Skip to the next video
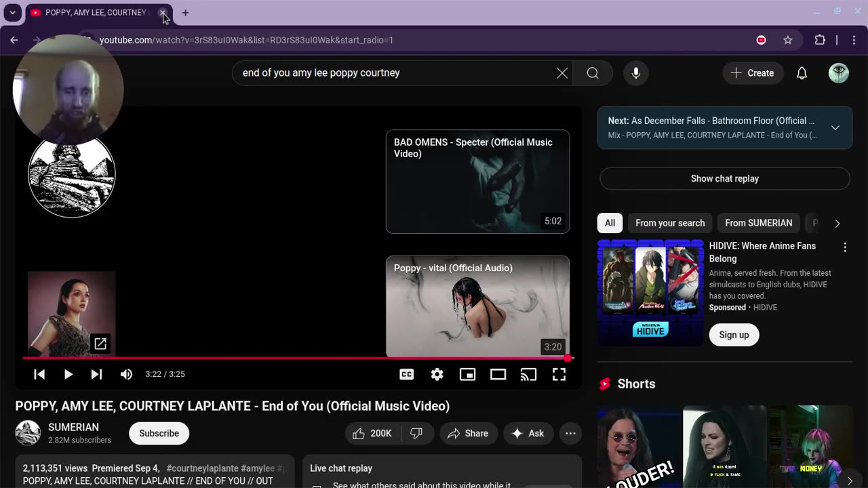Image resolution: width=868 pixels, height=488 pixels. 96,374
